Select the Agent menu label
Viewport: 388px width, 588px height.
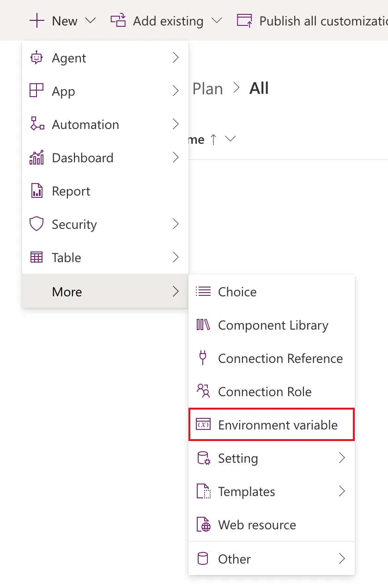click(x=69, y=58)
